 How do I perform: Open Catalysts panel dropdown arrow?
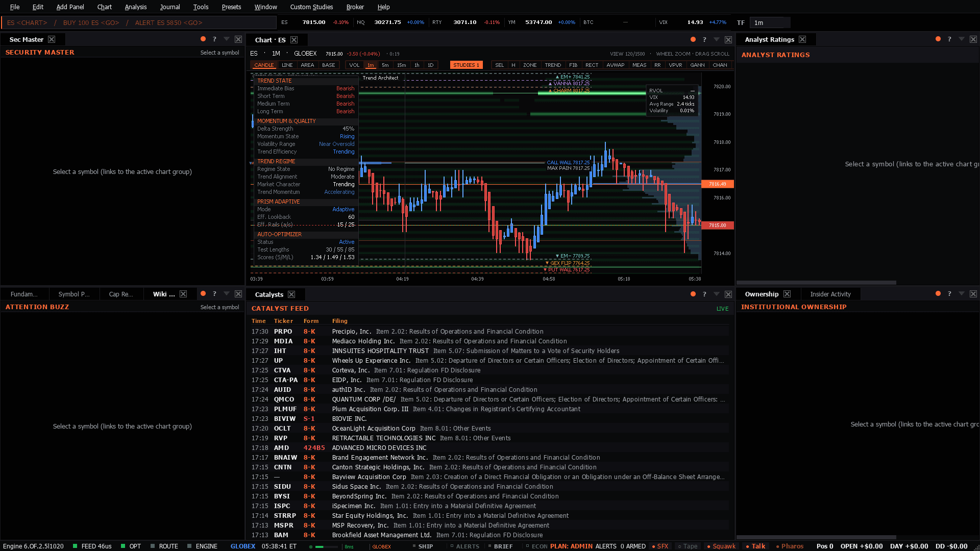(x=717, y=294)
